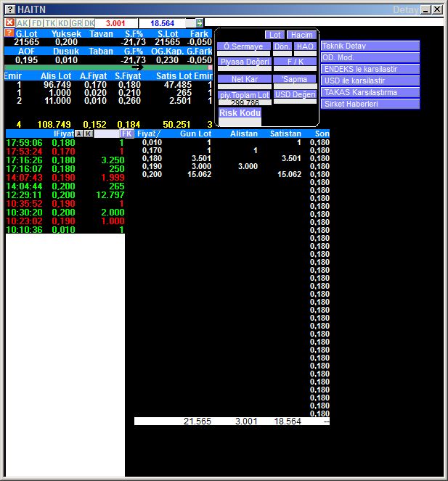
Task: Click the small A button near IFiyat
Action: [79, 133]
